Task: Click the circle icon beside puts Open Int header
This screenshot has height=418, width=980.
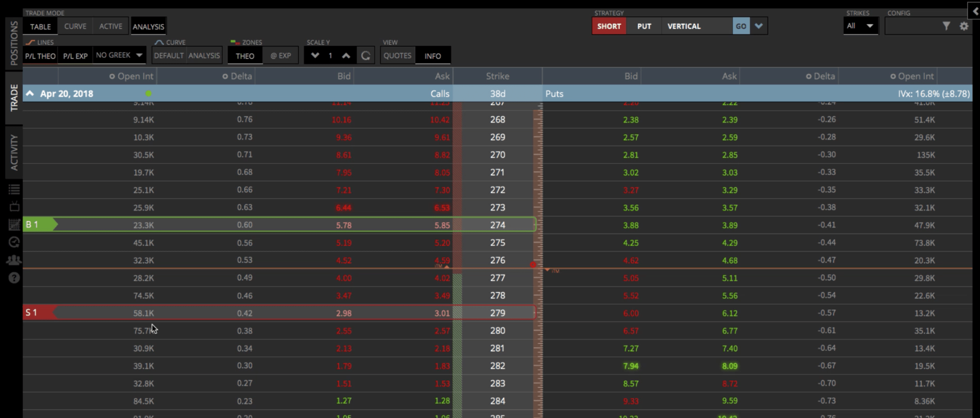Action: pyautogui.click(x=893, y=77)
